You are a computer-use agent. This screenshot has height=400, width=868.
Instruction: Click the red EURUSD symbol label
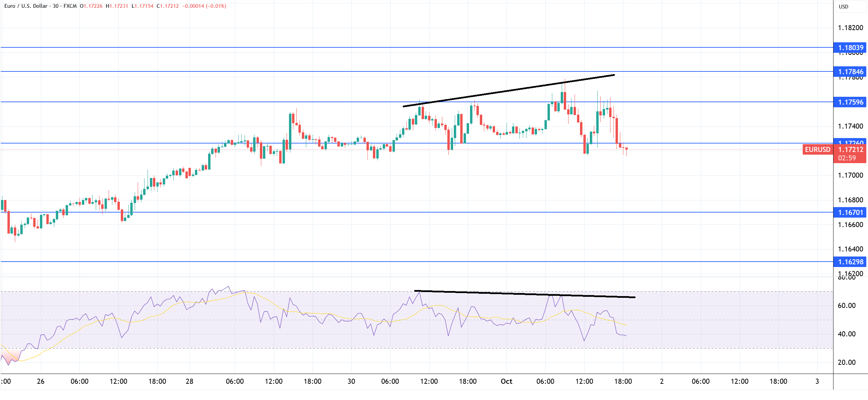click(x=817, y=150)
